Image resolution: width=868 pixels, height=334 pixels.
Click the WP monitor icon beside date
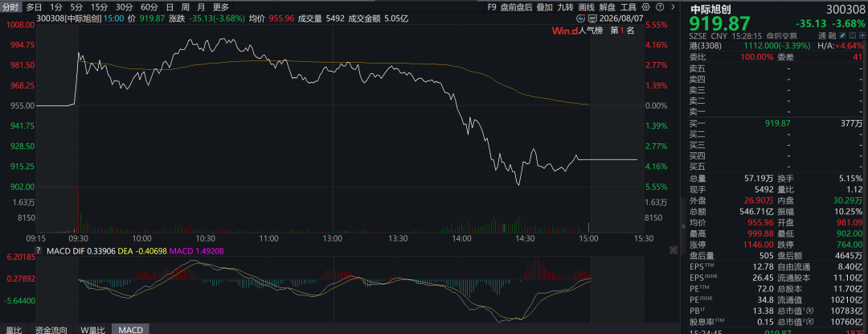pyautogui.click(x=593, y=19)
